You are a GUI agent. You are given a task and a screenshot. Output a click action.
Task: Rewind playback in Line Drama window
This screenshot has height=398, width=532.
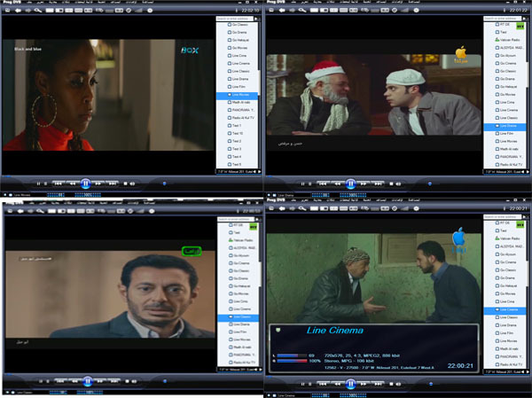(337, 183)
